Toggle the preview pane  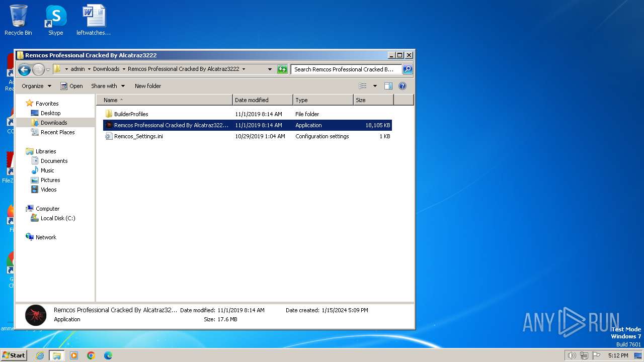(x=388, y=86)
